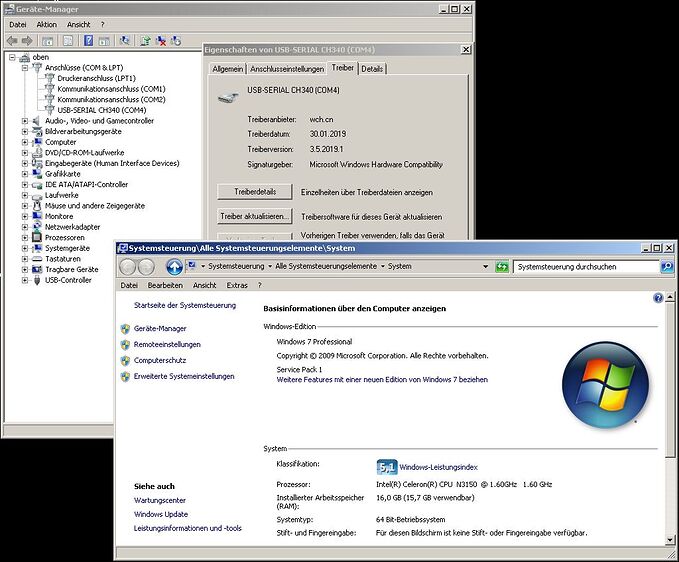Expand Audio-, Video- und Gamecontroller
The width and height of the screenshot is (679, 562).
25,121
